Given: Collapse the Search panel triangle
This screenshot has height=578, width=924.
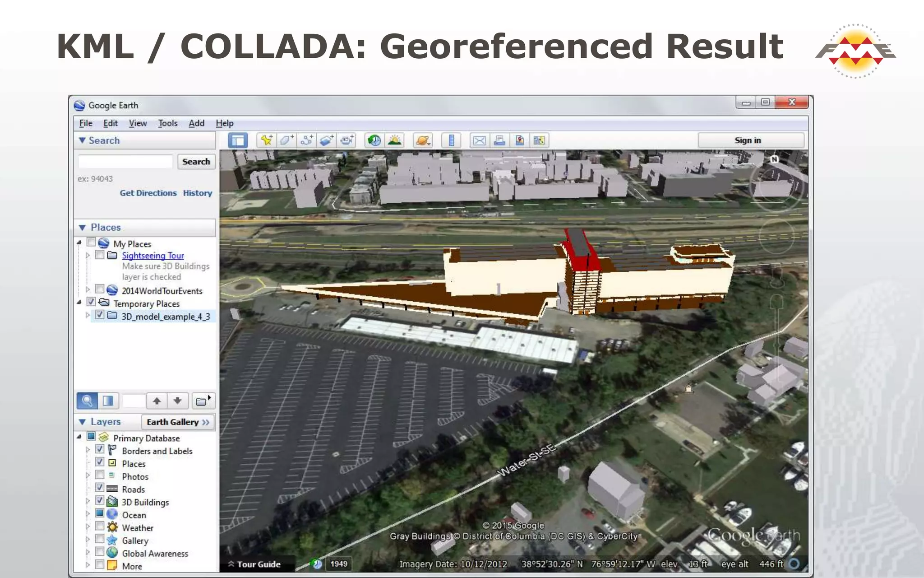Looking at the screenshot, I should (x=82, y=140).
